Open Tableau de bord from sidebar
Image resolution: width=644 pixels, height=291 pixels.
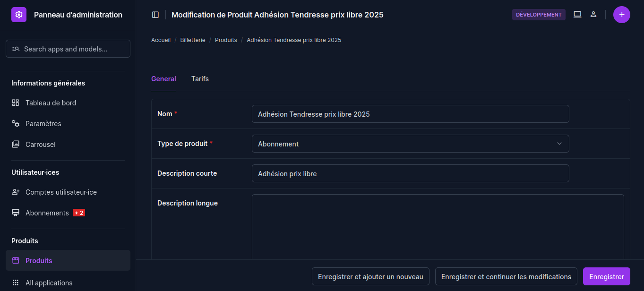51,103
